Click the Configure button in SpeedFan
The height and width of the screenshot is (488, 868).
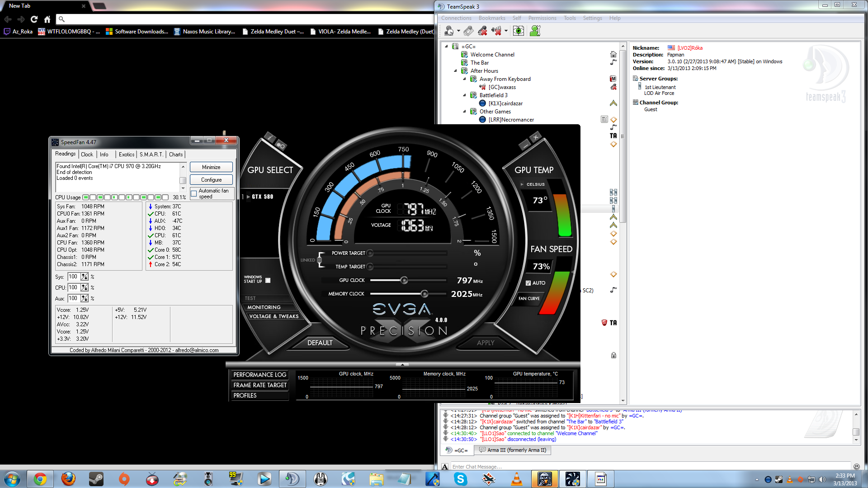[x=211, y=180]
